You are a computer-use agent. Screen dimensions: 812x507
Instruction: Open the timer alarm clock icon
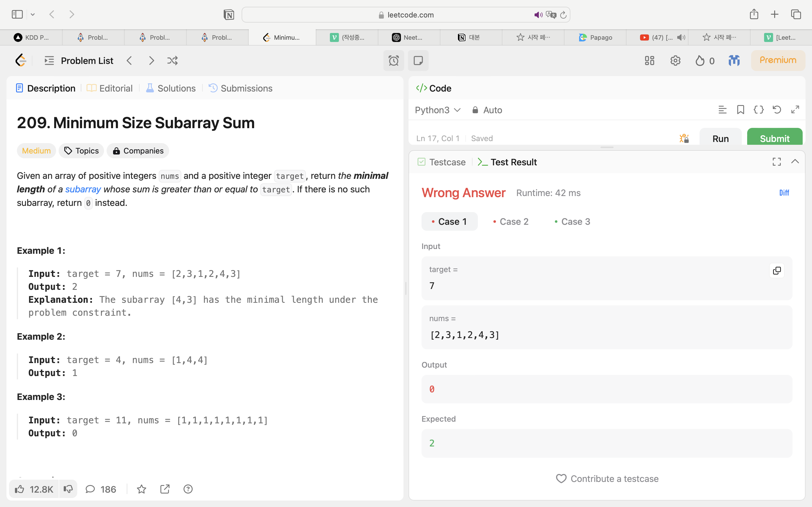coord(393,61)
